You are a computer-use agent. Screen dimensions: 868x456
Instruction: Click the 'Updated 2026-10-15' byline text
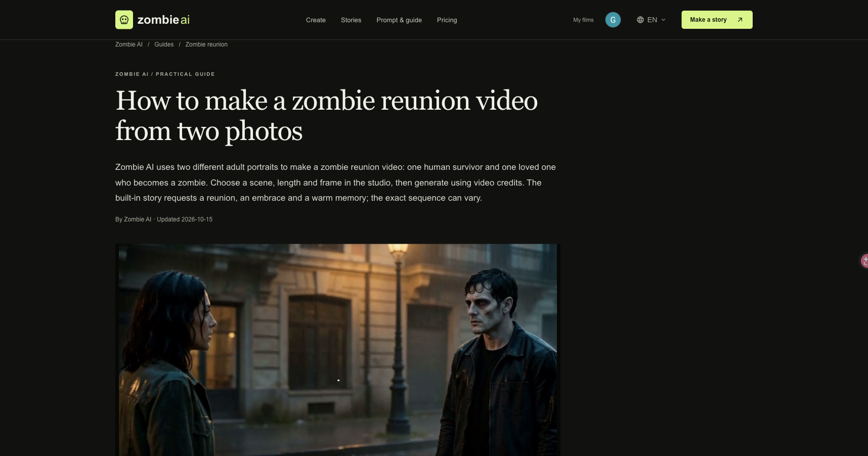(x=185, y=219)
